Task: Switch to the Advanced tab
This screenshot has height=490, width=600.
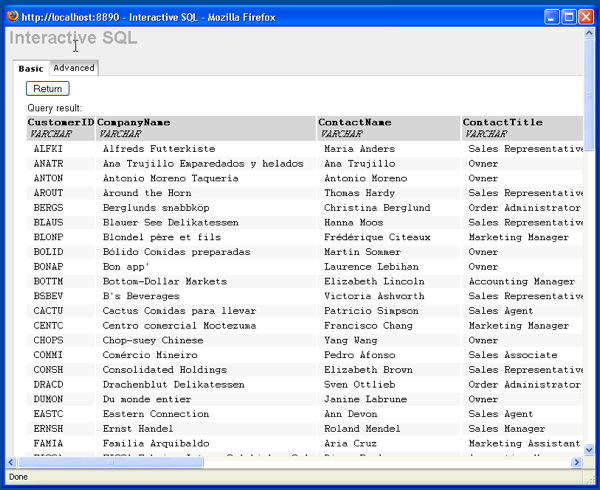Action: (74, 68)
